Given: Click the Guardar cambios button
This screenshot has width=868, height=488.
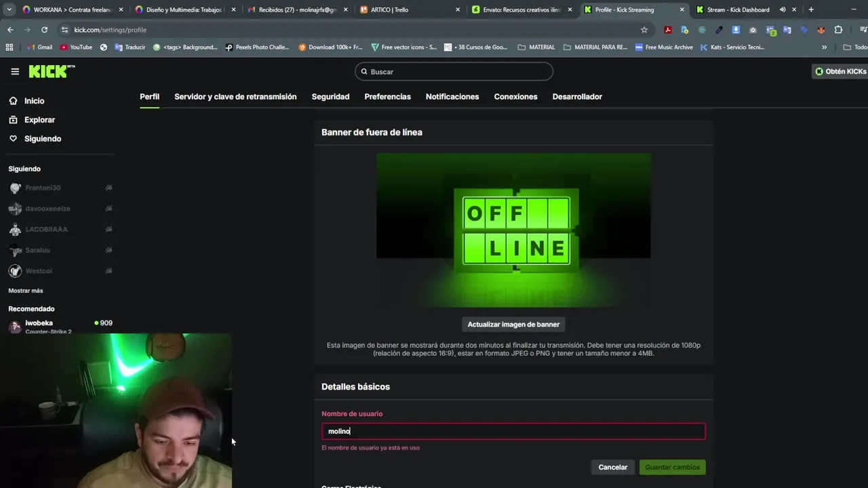Looking at the screenshot, I should [x=672, y=467].
